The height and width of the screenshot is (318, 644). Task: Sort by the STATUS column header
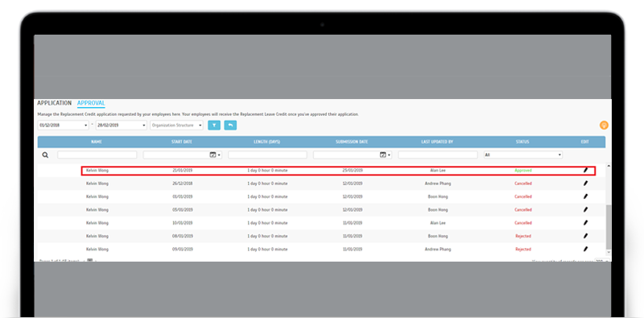coord(522,142)
